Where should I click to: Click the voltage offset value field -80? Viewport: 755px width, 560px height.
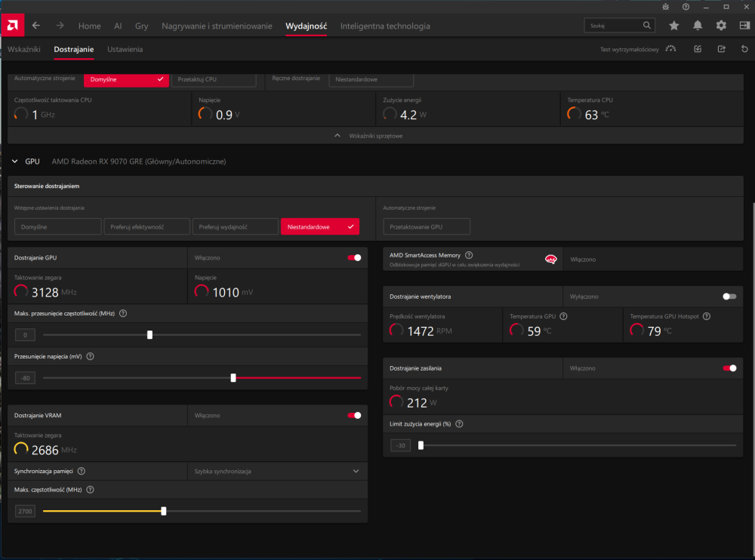(25, 378)
